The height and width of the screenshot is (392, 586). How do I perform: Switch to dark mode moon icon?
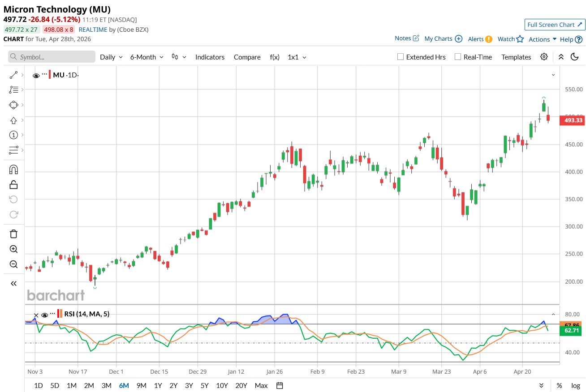pyautogui.click(x=575, y=57)
